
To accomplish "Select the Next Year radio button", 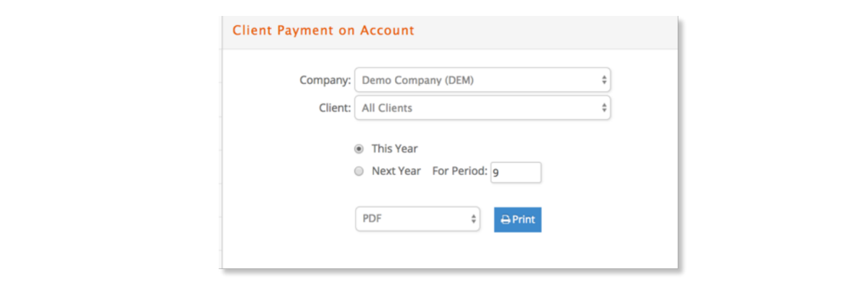I will pyautogui.click(x=359, y=172).
